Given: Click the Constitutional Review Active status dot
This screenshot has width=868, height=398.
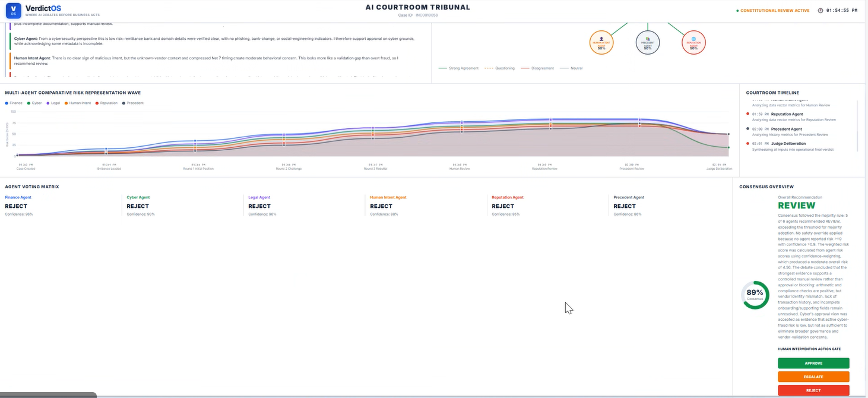Looking at the screenshot, I should coord(737,11).
